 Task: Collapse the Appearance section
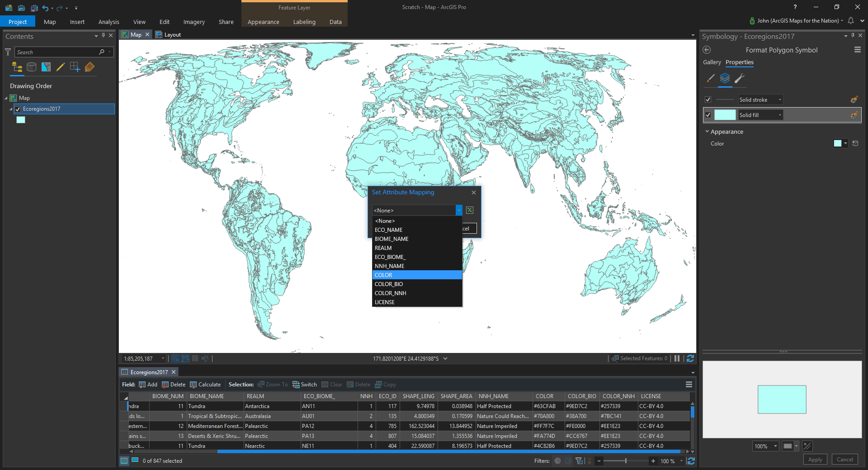point(707,132)
